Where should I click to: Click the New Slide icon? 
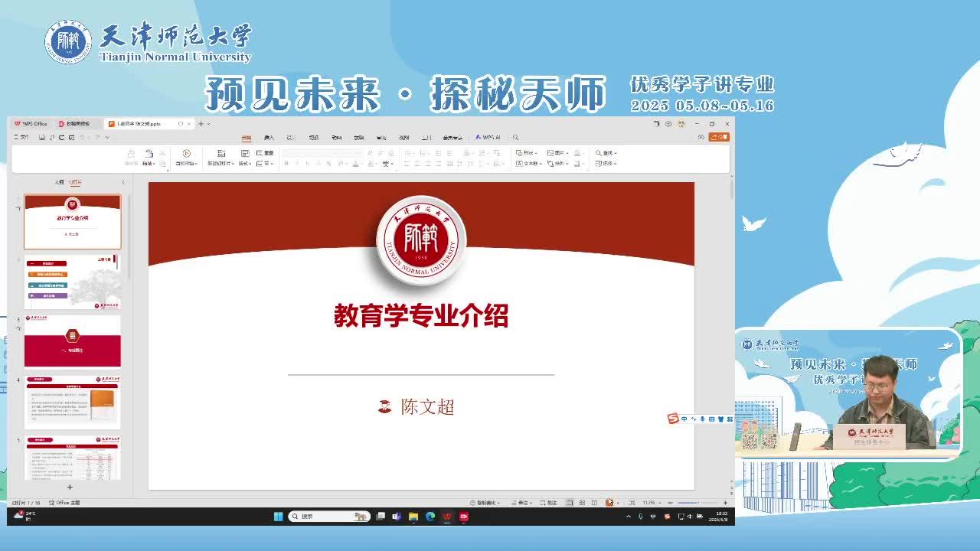[221, 153]
